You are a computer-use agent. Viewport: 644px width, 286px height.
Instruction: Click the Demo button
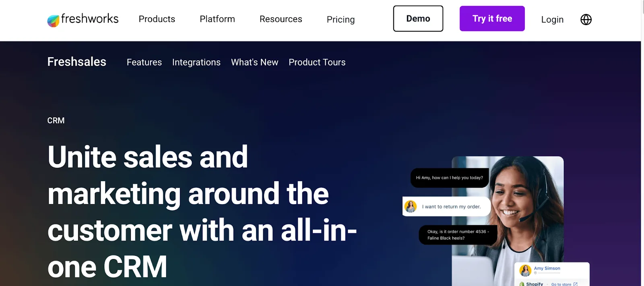418,19
